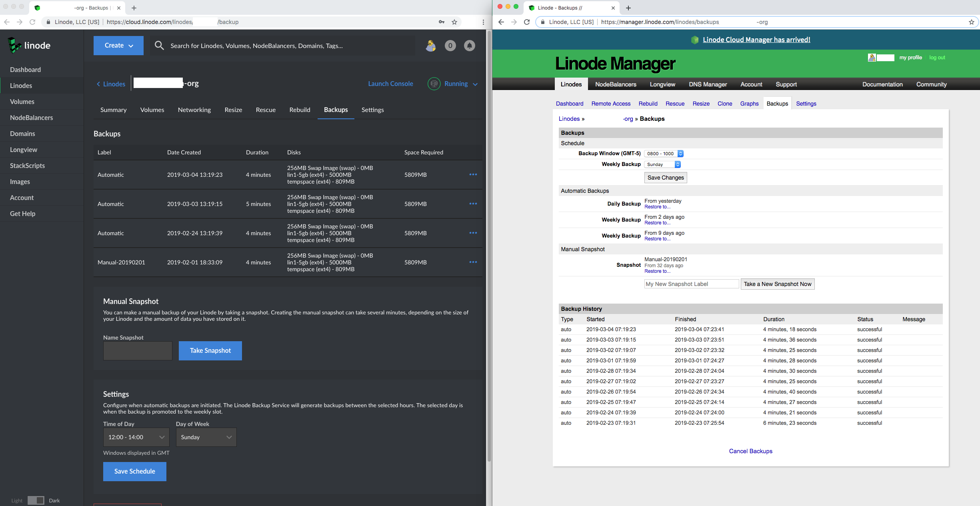Open actions menu for 2019-02-24 automatic backup
The height and width of the screenshot is (506, 980).
473,233
